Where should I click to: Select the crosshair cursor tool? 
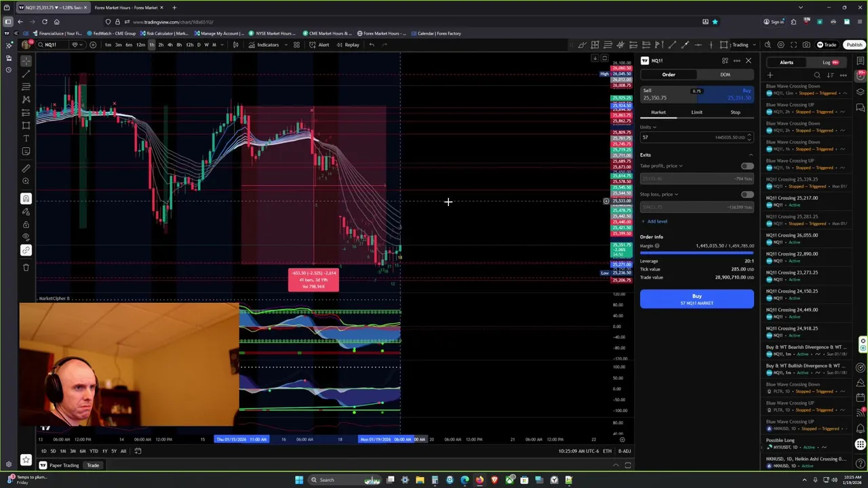[26, 60]
